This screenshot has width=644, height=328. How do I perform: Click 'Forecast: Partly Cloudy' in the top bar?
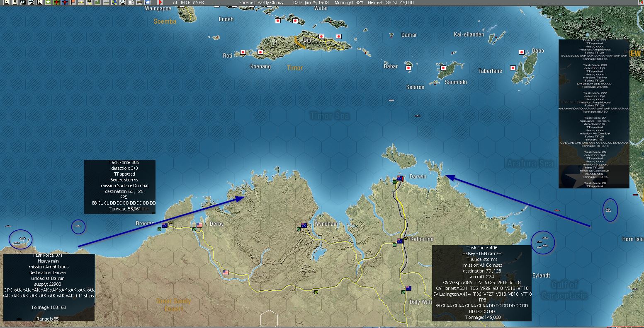click(262, 2)
